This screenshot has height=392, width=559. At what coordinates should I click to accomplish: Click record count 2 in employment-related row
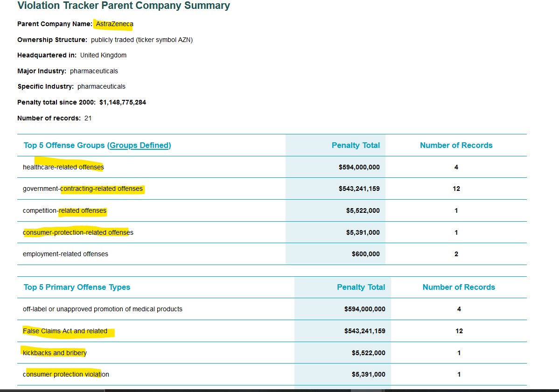click(x=456, y=254)
